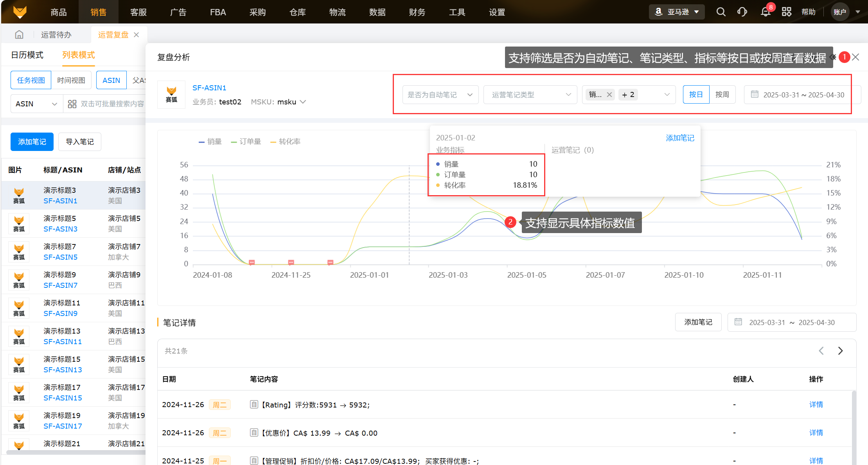The width and height of the screenshot is (868, 465).
Task: Click the first red note marker on chart
Action: pos(252,262)
